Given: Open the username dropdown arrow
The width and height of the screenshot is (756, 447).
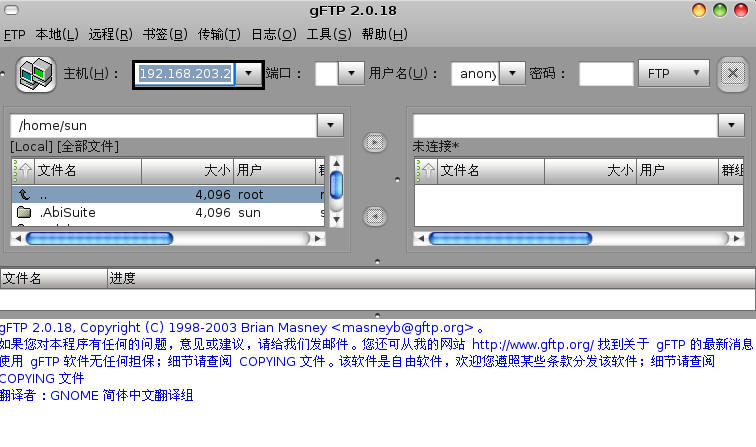Looking at the screenshot, I should [512, 73].
